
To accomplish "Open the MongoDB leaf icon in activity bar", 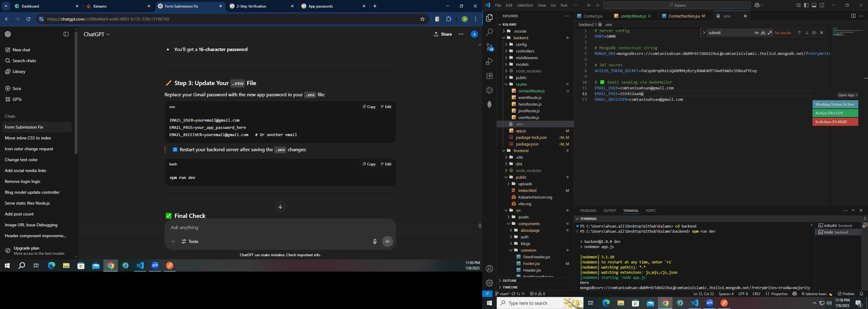I will coord(489,105).
